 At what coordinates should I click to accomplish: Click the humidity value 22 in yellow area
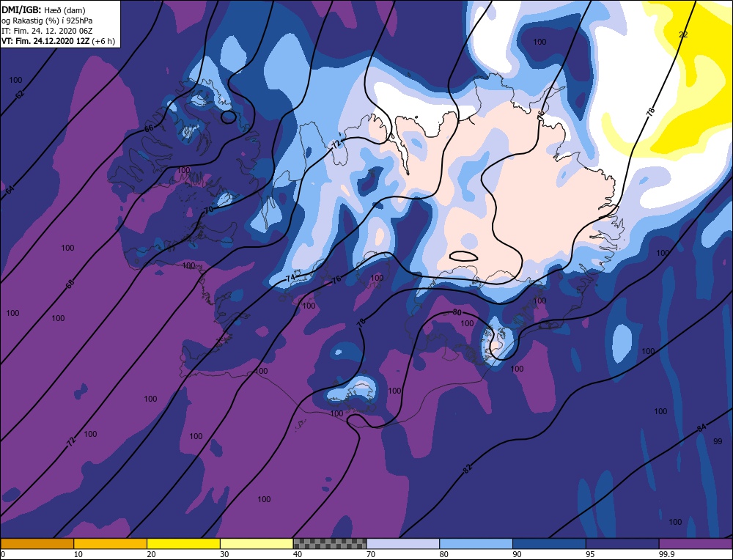click(x=683, y=34)
